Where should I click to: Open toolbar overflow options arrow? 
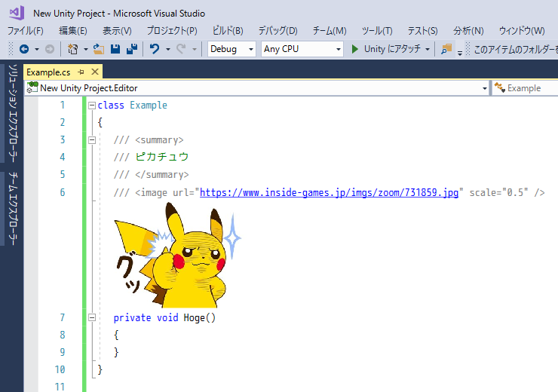point(460,53)
